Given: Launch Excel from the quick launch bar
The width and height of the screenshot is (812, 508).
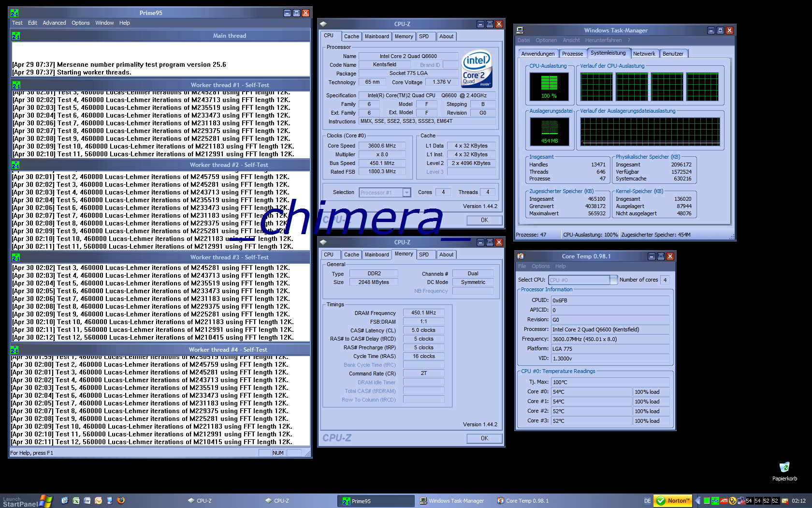Looking at the screenshot, I should [76, 501].
